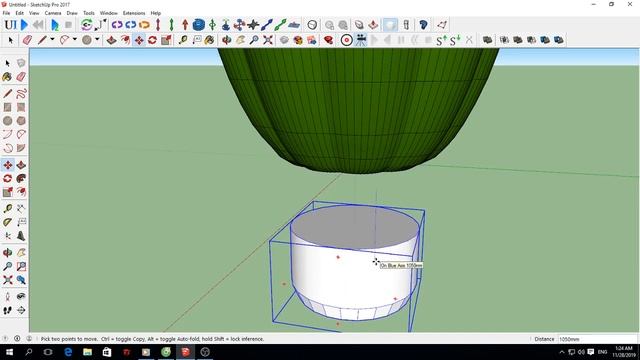Select the Pan tool in left toolbar
Screen dimensions: 640x360
coord(21,253)
